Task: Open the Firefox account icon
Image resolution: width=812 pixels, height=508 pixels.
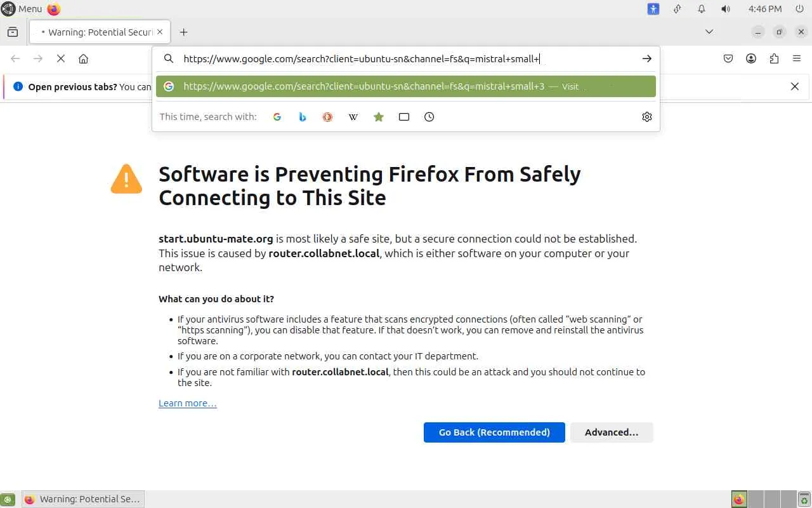Action: pos(751,58)
